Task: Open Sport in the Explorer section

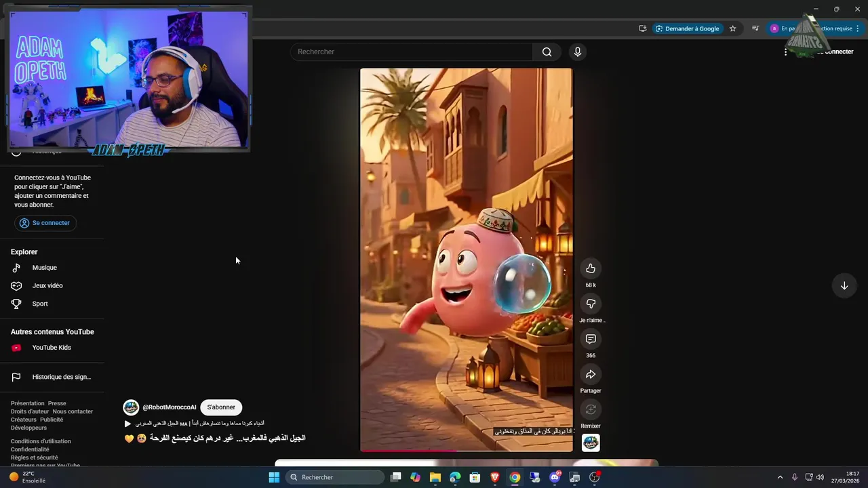Action: 40,304
